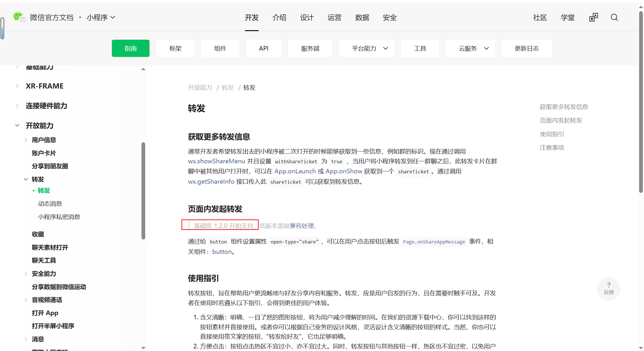Image resolution: width=644 pixels, height=351 pixels.
Task: Collapse the 转发 subtree
Action: 26,179
